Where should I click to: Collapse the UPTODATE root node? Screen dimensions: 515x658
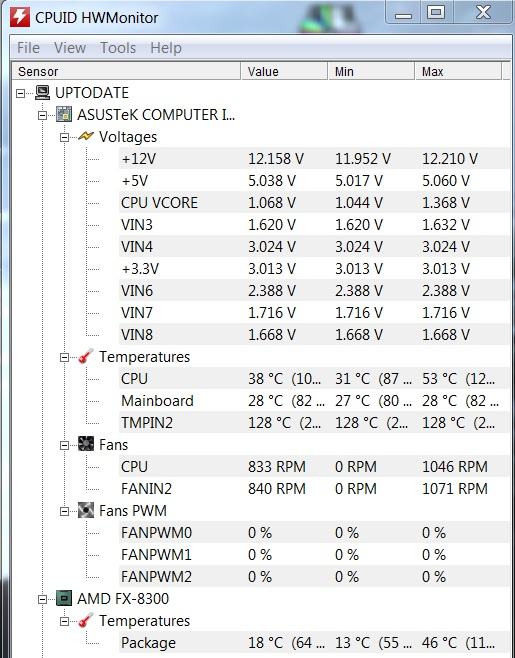tap(20, 93)
